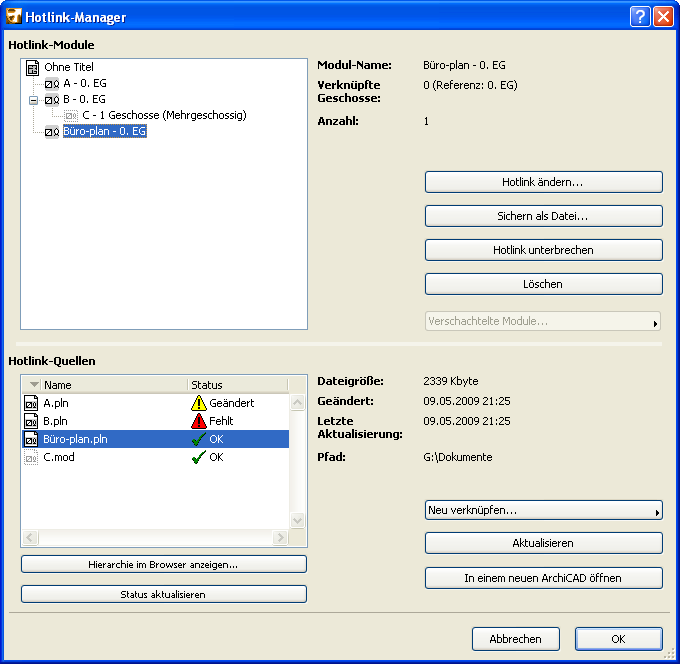Open the Verschachtelte Module dropdown

[543, 321]
